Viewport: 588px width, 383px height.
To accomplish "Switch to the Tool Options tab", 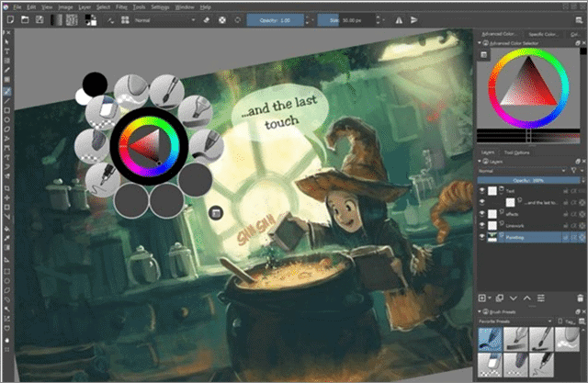I will point(516,152).
